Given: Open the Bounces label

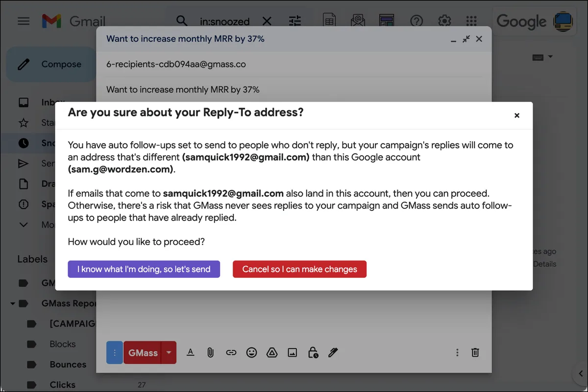Looking at the screenshot, I should 68,365.
